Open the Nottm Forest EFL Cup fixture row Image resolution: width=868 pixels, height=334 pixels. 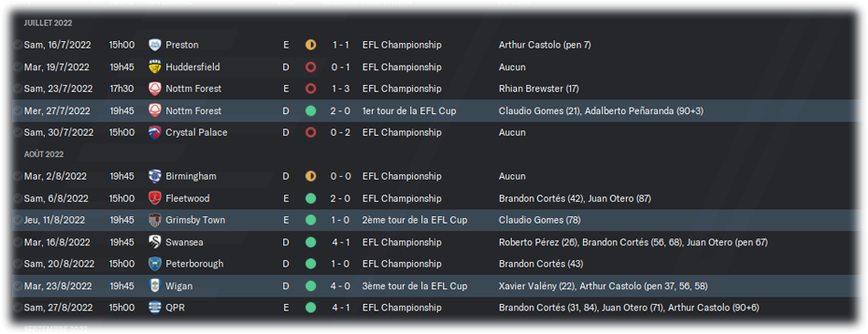434,110
